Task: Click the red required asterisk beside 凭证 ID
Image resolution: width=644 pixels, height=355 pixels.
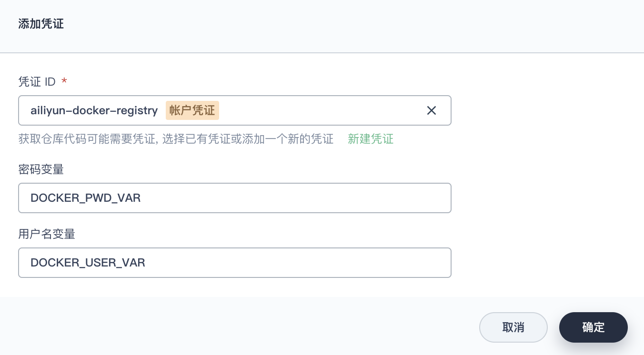Action: tap(64, 81)
